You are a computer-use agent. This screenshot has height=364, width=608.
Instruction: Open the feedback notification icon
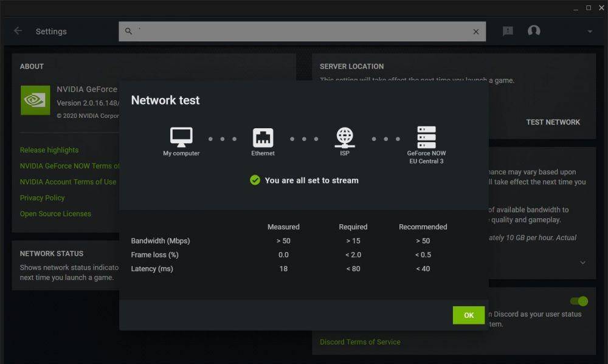pyautogui.click(x=508, y=31)
